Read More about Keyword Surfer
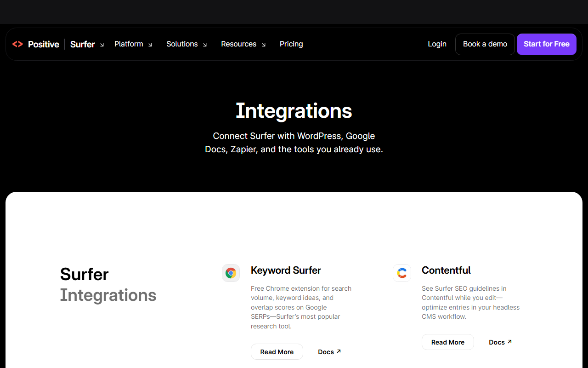588x368 pixels. pyautogui.click(x=277, y=352)
